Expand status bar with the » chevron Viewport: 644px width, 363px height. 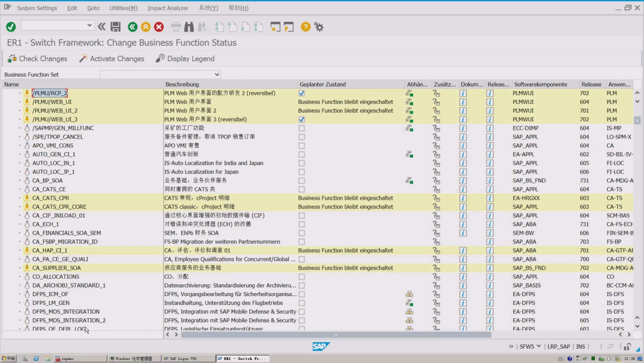point(511,346)
